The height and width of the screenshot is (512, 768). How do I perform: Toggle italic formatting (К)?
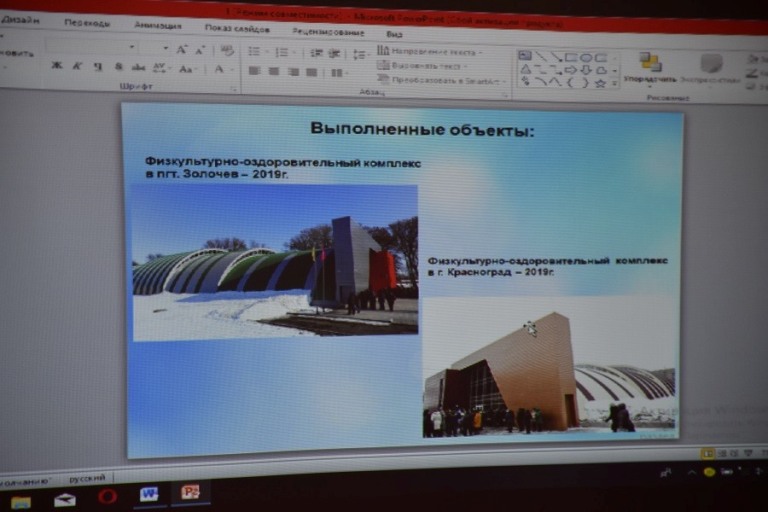pyautogui.click(x=76, y=67)
